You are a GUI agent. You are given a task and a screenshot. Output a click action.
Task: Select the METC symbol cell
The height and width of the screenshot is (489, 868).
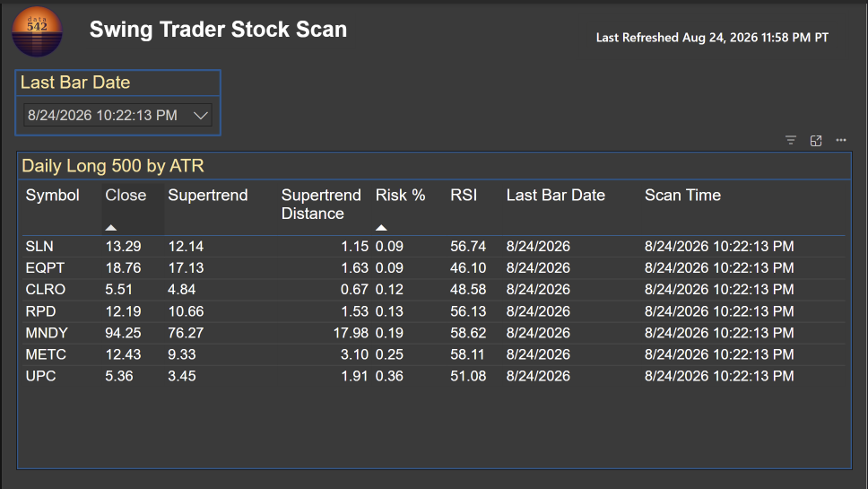click(x=46, y=354)
